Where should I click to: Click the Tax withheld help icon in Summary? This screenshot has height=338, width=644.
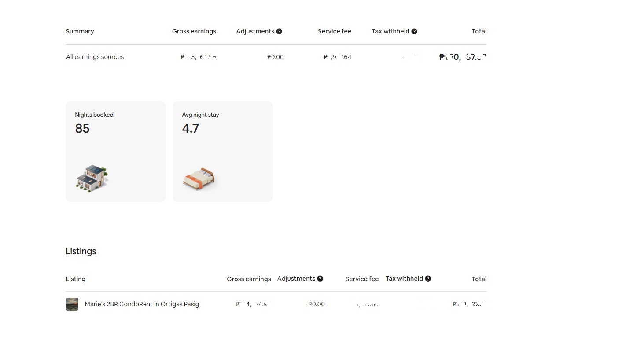click(414, 31)
